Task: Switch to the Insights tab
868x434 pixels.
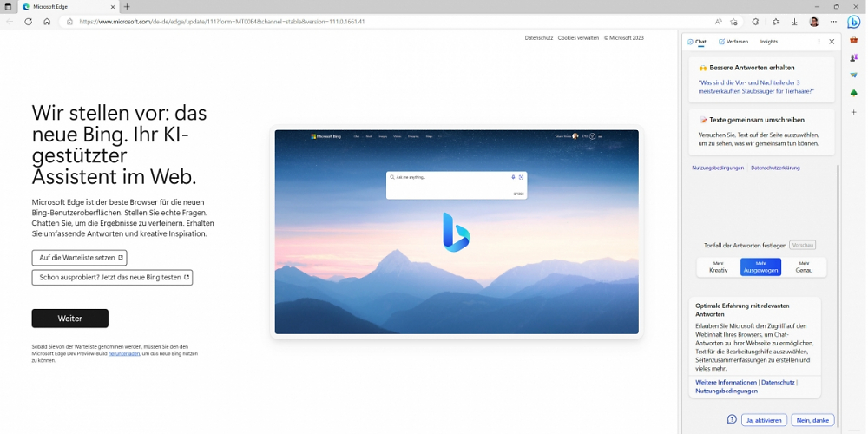Action: pyautogui.click(x=769, y=42)
